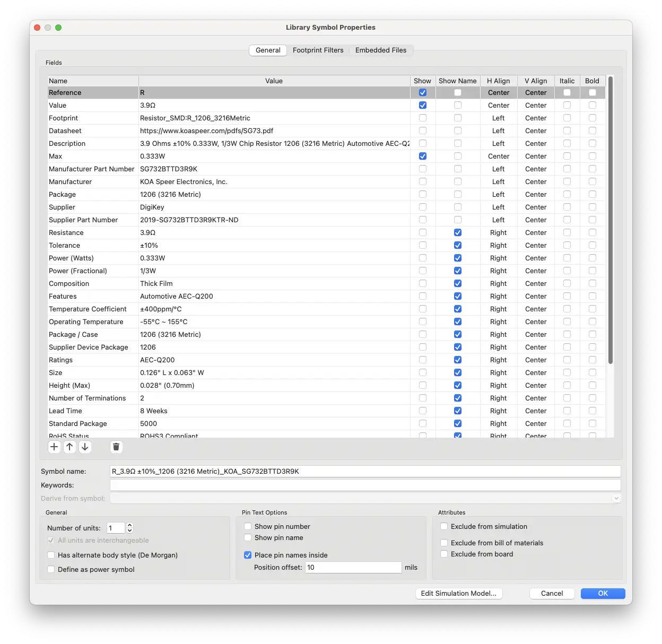This screenshot has width=662, height=644.
Task: Toggle Place pin names inside checkbox
Action: click(x=248, y=555)
